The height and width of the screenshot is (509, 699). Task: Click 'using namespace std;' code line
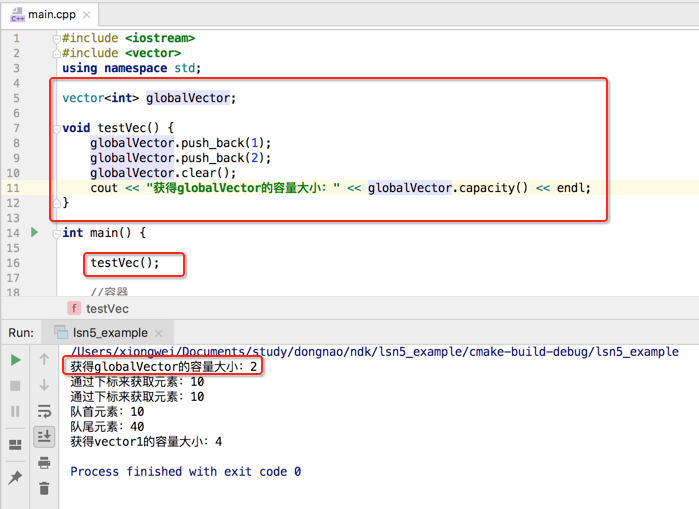pos(132,68)
